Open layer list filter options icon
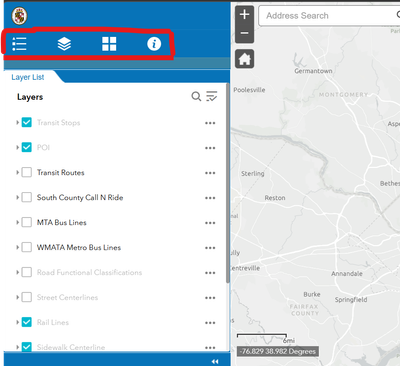400x366 pixels. tap(212, 96)
